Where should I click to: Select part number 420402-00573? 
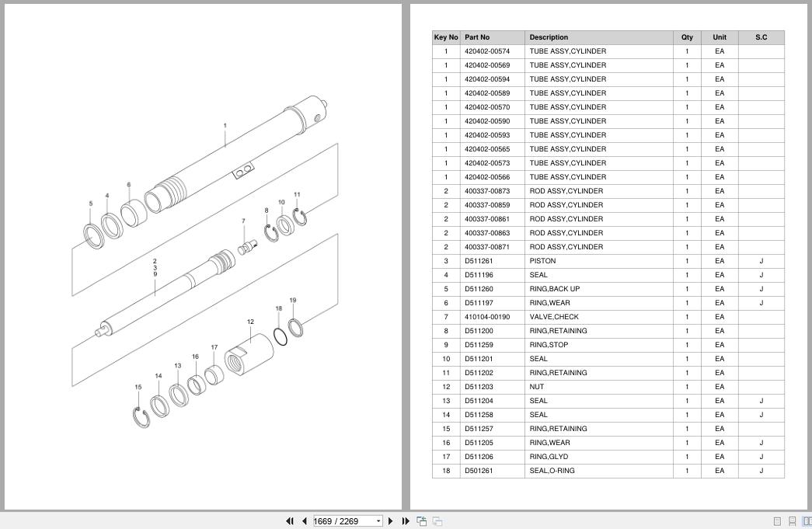[x=486, y=163]
